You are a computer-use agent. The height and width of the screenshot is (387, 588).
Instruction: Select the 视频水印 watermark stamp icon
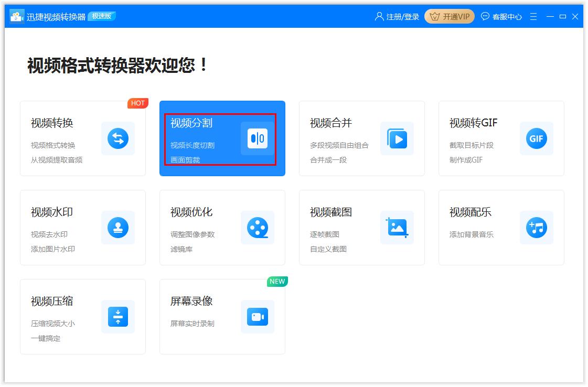pyautogui.click(x=117, y=228)
